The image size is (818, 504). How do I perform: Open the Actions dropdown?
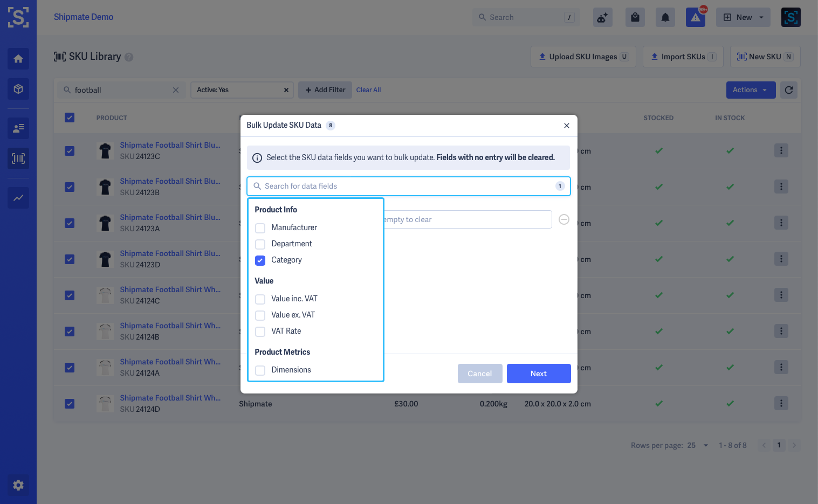(751, 90)
